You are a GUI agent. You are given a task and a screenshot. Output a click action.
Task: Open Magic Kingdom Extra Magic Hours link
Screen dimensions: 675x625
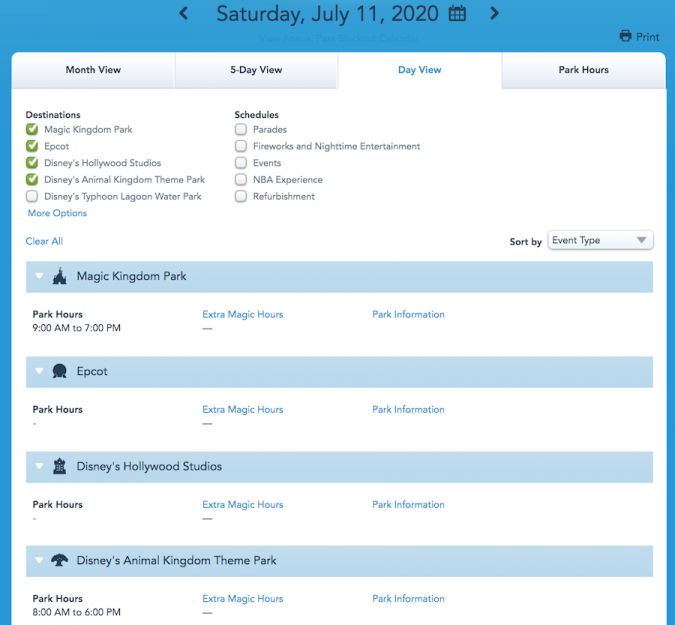click(x=243, y=315)
